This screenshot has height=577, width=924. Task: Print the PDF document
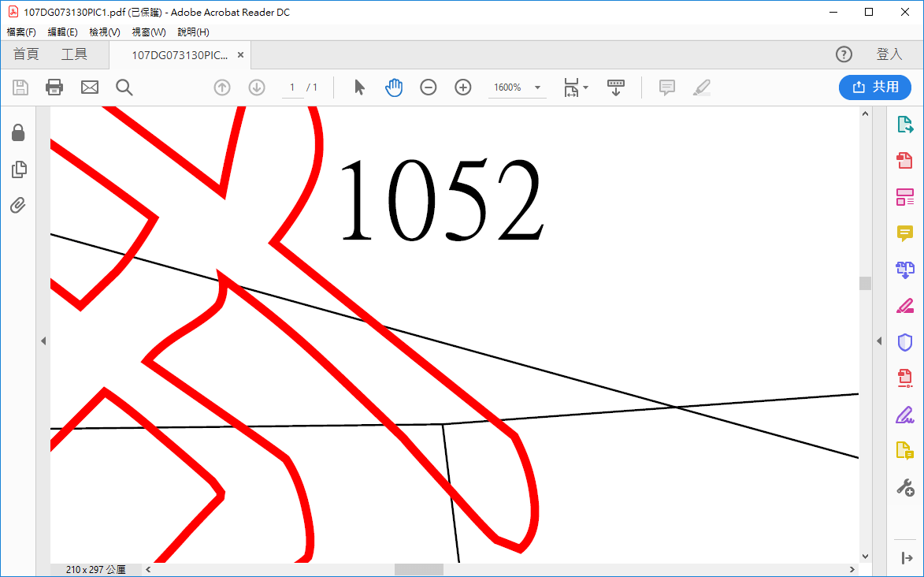tap(54, 87)
